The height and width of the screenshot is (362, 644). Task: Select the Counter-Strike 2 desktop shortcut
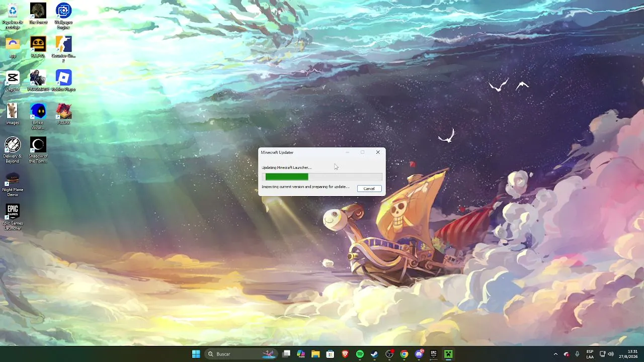pyautogui.click(x=63, y=49)
